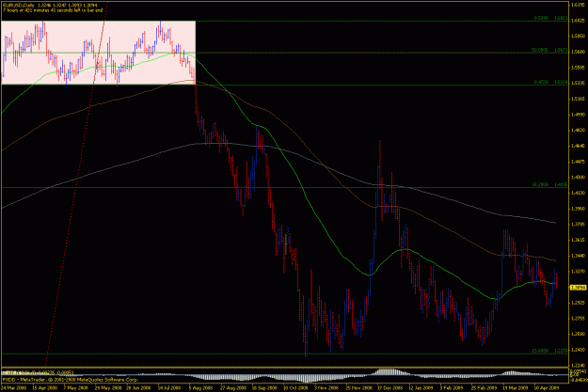
Task: Click the 1.3270 price scale label
Action: click(x=578, y=272)
